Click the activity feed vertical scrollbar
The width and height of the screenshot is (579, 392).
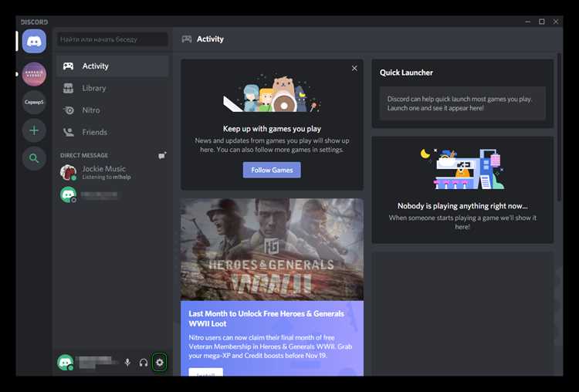click(x=559, y=127)
